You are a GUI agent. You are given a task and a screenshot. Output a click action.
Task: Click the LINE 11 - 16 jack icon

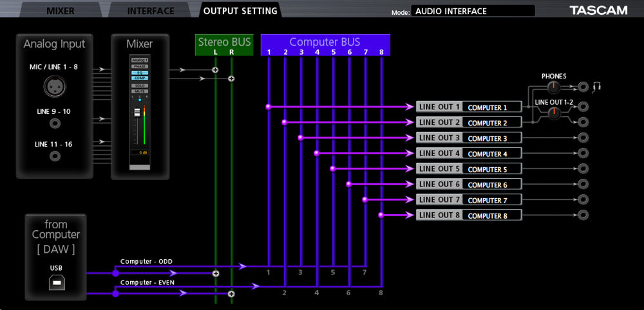point(55,156)
